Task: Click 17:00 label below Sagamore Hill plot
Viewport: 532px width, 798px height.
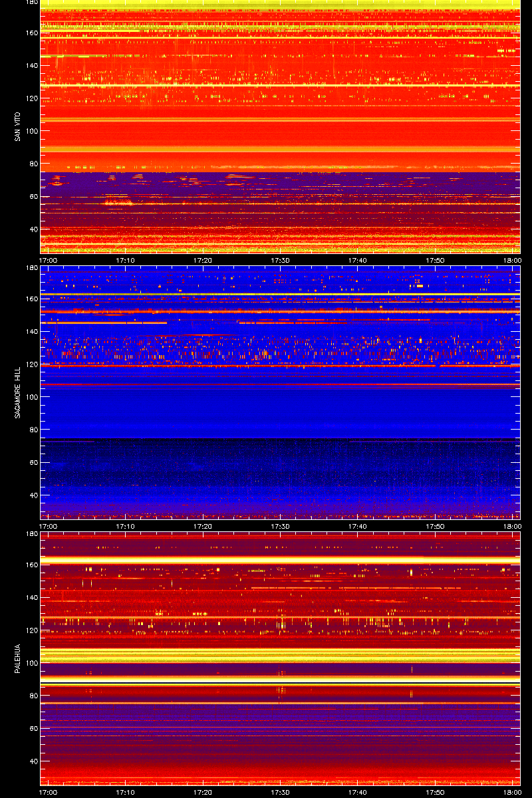Action: (x=49, y=527)
